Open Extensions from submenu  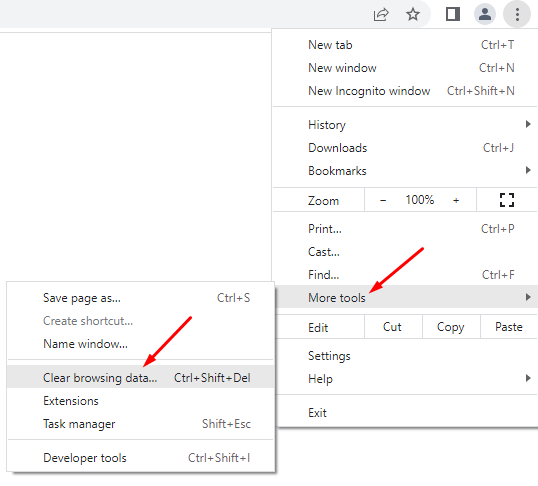(x=140, y=401)
